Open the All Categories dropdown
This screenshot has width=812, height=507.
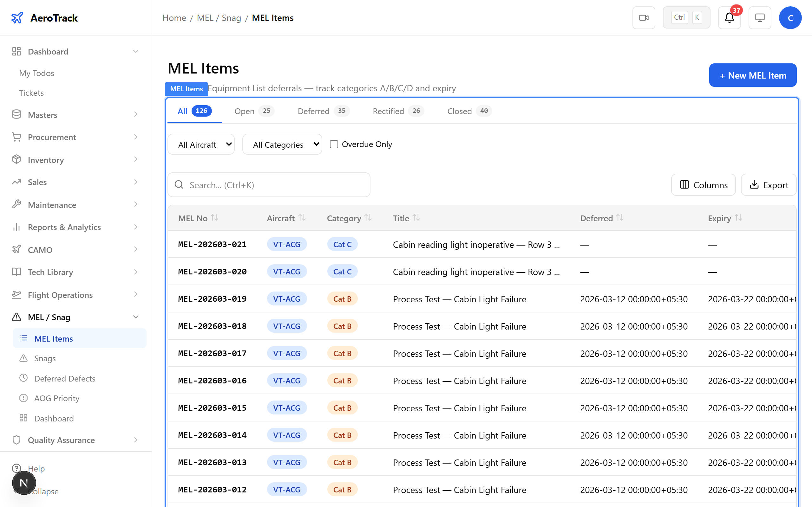pyautogui.click(x=282, y=144)
